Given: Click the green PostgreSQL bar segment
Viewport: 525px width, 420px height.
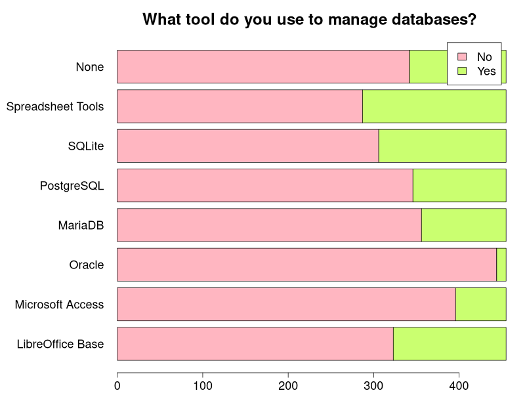Looking at the screenshot, I should click(460, 186).
